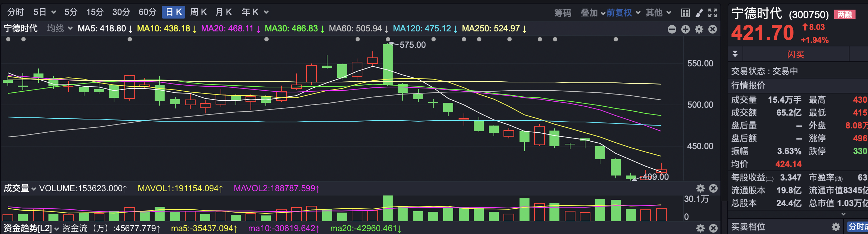
Task: Select the 60分 timeframe tab
Action: click(x=148, y=12)
